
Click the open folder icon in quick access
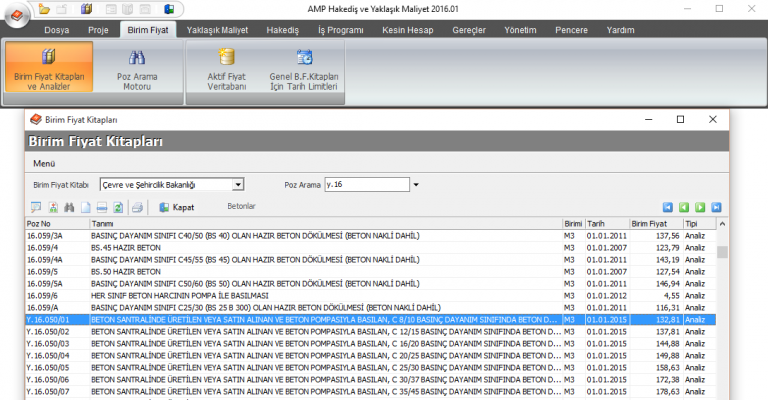[44, 8]
